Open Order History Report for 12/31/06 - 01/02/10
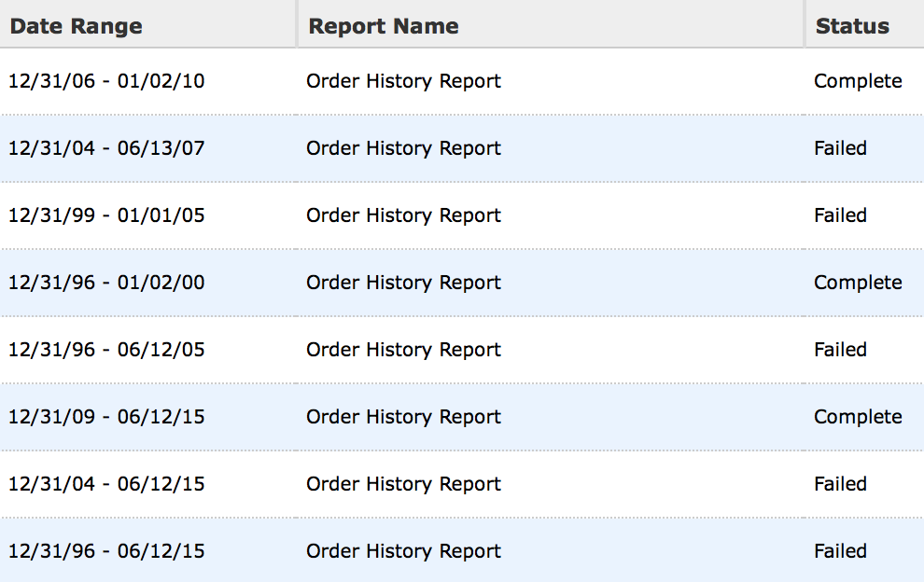Image resolution: width=924 pixels, height=582 pixels. (403, 81)
